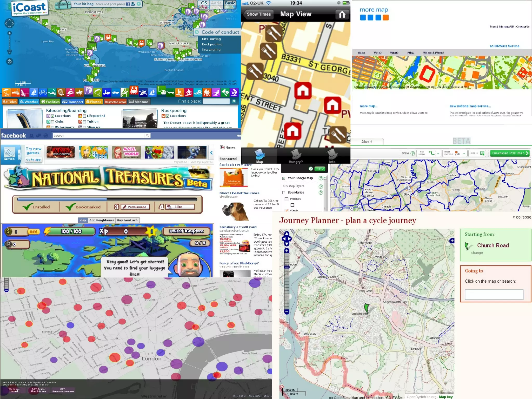The height and width of the screenshot is (399, 532).
Task: Click the journey planner zoom slider handle
Action: click(287, 267)
